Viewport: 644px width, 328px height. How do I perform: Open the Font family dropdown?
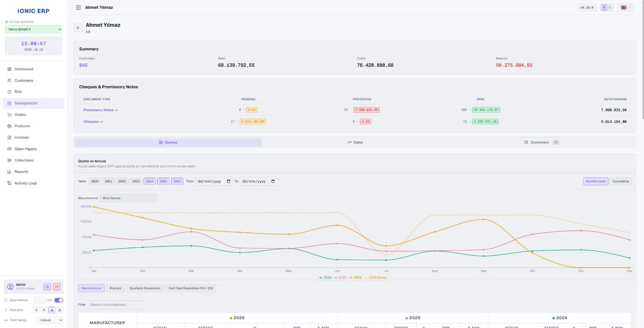[50, 320]
